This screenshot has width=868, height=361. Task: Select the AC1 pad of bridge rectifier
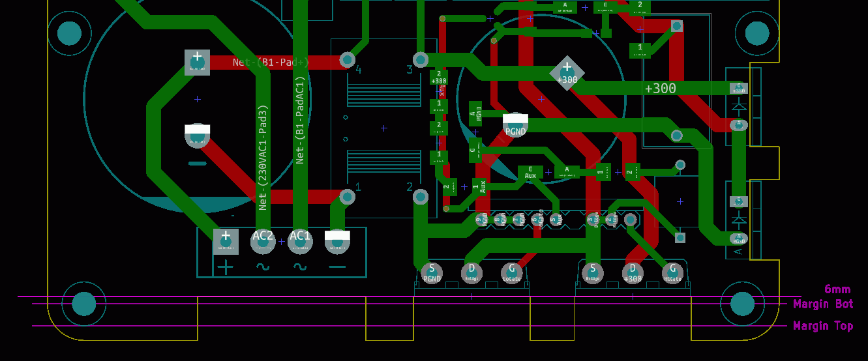click(x=300, y=241)
